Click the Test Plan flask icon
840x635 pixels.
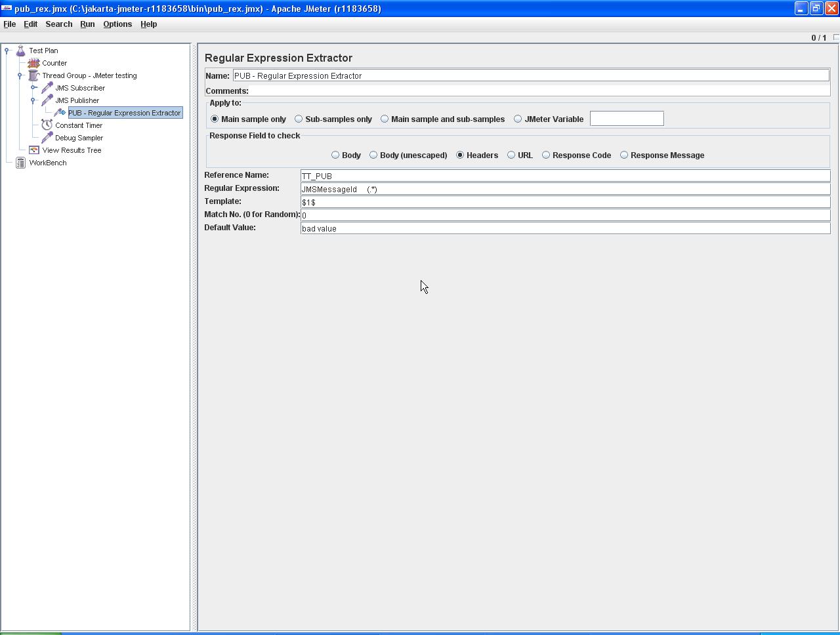tap(20, 51)
